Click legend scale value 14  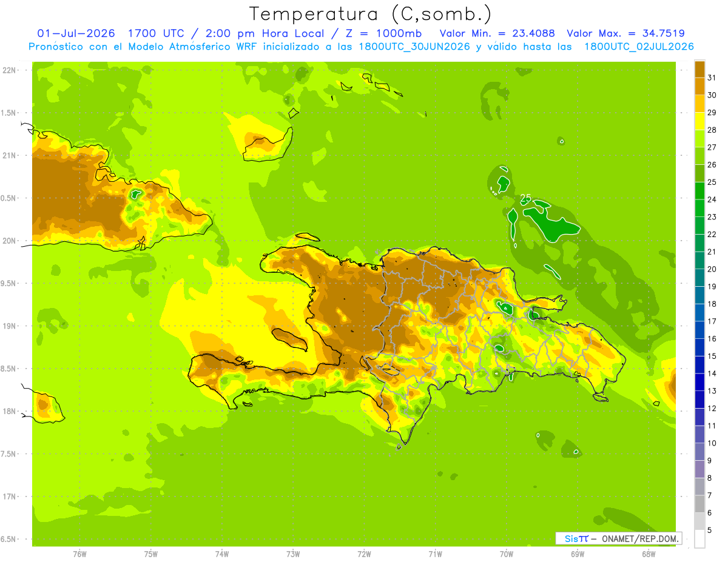pyautogui.click(x=712, y=373)
